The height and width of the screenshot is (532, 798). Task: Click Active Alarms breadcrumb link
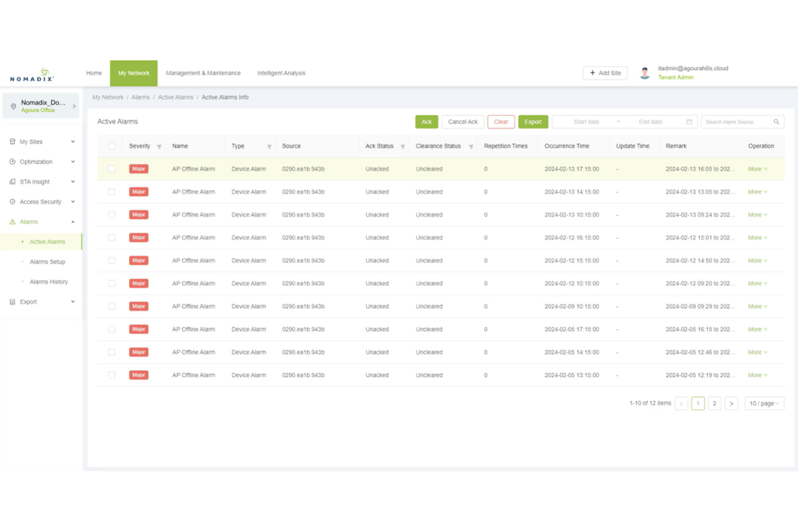point(175,98)
